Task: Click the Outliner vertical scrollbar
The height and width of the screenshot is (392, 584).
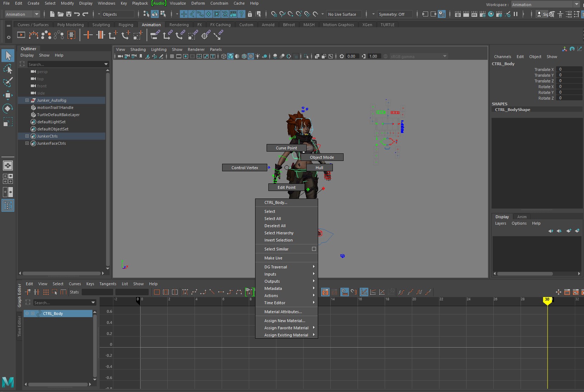Action: coord(107,168)
